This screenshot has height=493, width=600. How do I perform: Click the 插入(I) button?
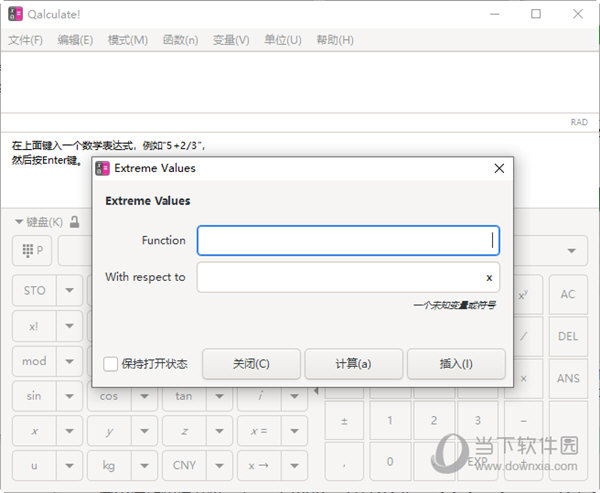(x=456, y=364)
